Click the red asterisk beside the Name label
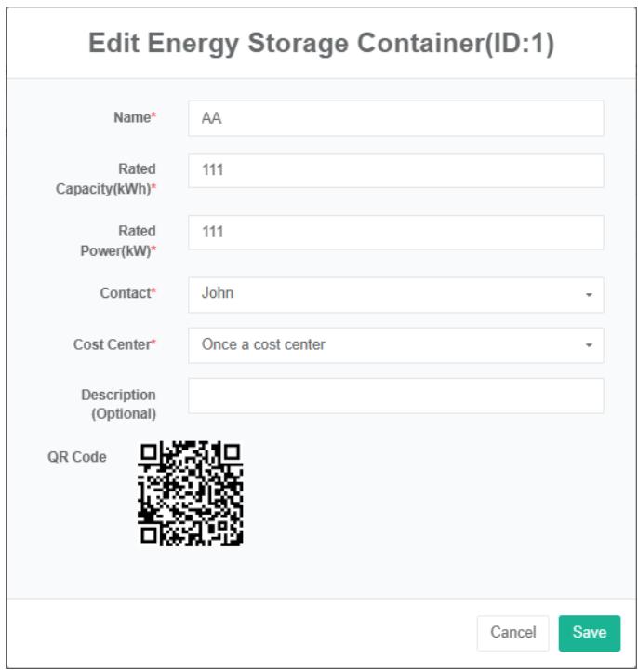638x672 pixels. click(x=153, y=117)
